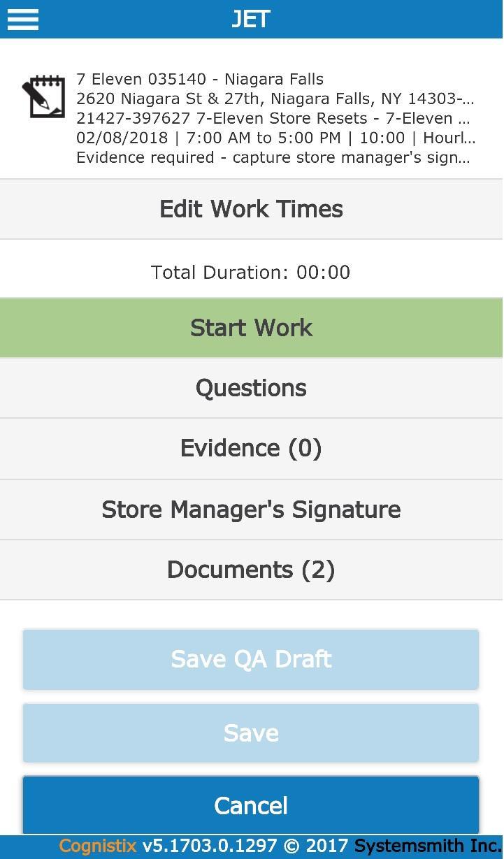The height and width of the screenshot is (859, 504).
Task: Tap the Systemsmith Inc. footer link
Action: click(x=427, y=846)
